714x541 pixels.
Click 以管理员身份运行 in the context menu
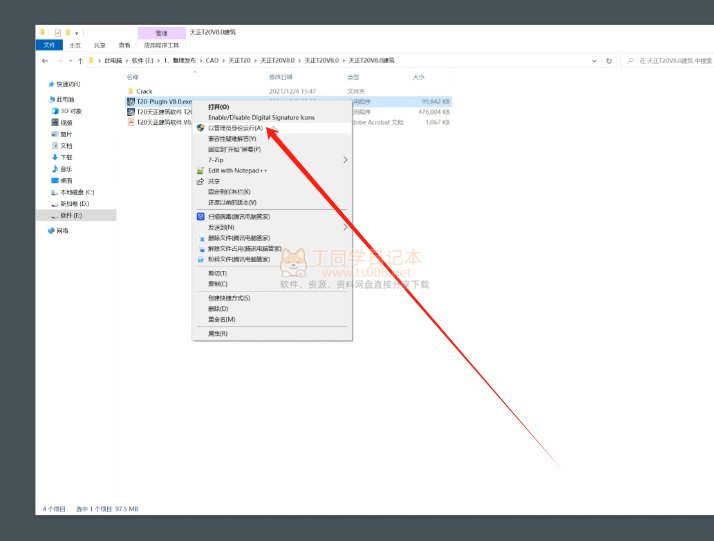click(x=234, y=128)
